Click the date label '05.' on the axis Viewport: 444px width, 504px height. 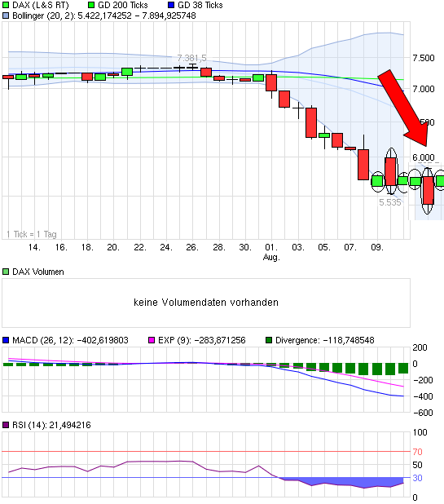tap(324, 247)
